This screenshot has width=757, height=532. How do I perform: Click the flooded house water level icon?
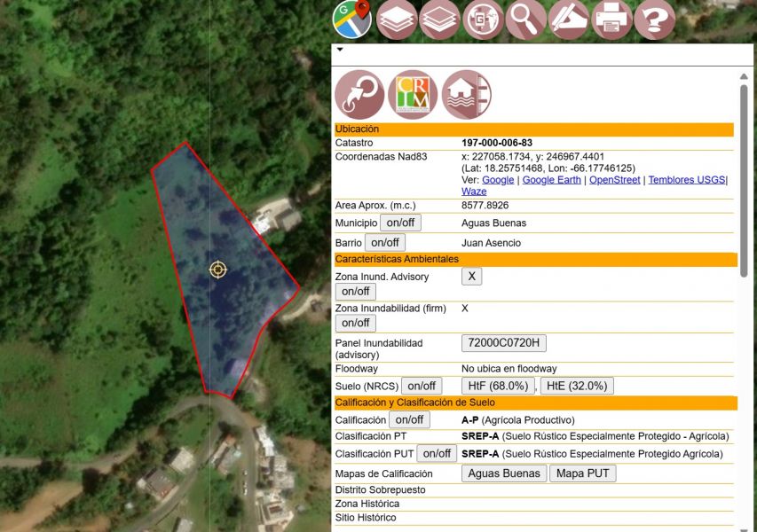[x=465, y=93]
